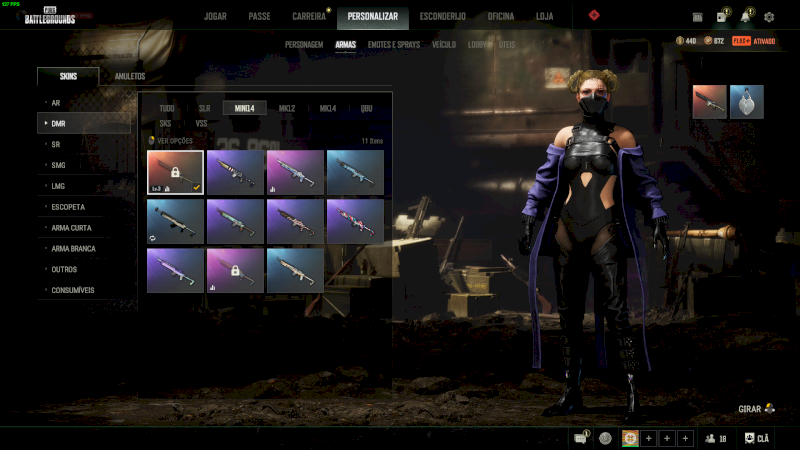Click the GIRAR rotate mouse icon
Viewport: 800px width, 450px height.
click(x=769, y=408)
